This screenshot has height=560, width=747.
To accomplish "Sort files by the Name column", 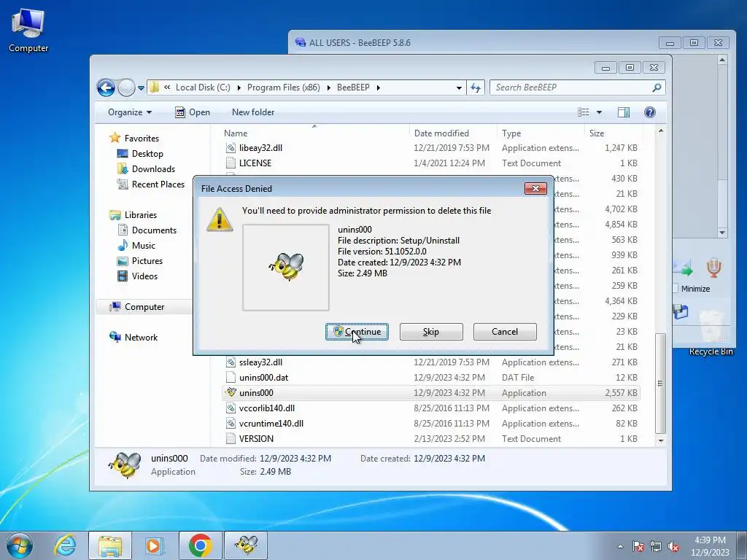I will [x=314, y=133].
